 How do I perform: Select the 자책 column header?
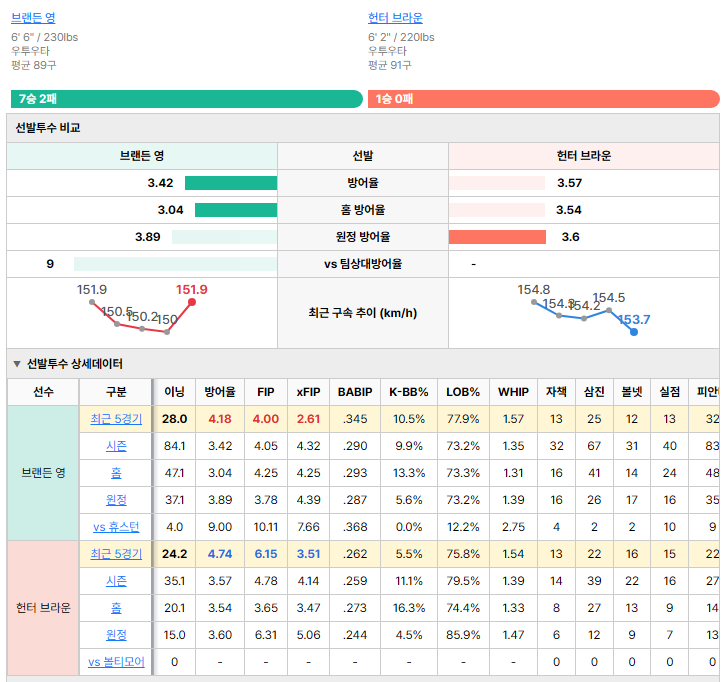click(557, 392)
